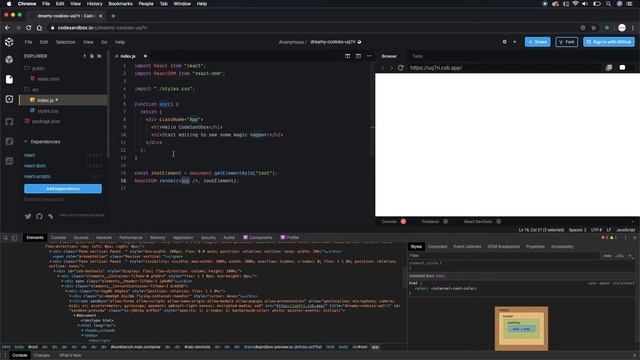
Task: Open the UTF-8 encoding selector
Action: point(596,230)
